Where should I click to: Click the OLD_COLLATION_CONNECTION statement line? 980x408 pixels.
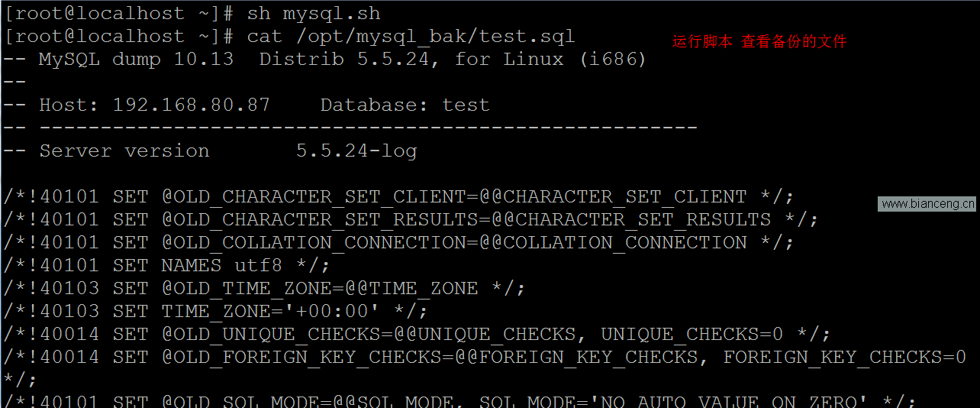point(398,243)
